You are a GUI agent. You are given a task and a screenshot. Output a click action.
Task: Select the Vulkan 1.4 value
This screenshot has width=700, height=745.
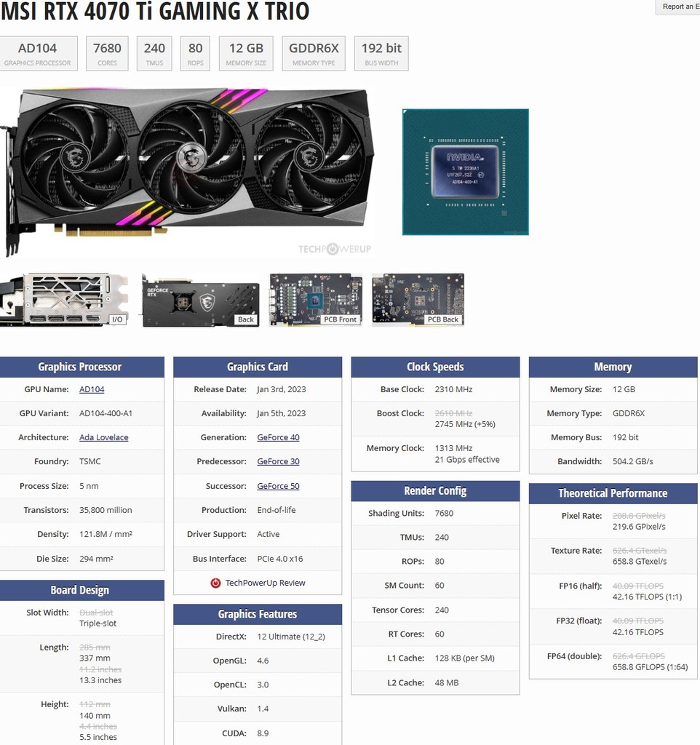tap(263, 709)
